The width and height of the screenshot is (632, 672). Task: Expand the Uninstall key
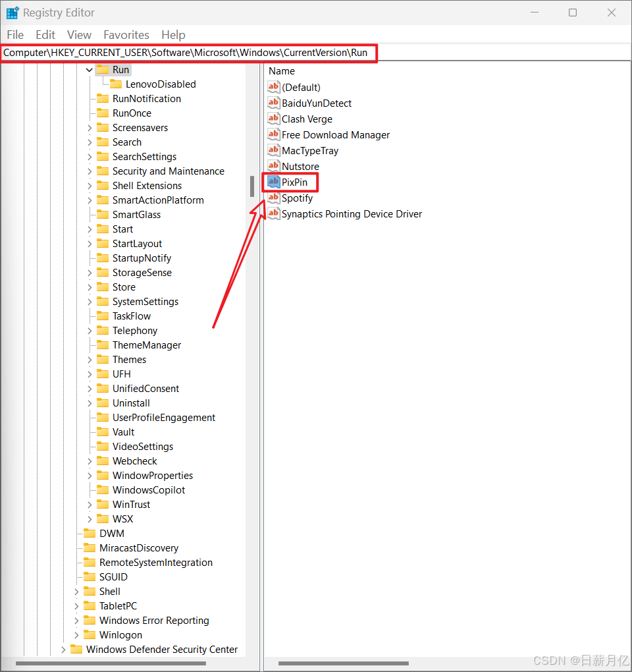(90, 403)
